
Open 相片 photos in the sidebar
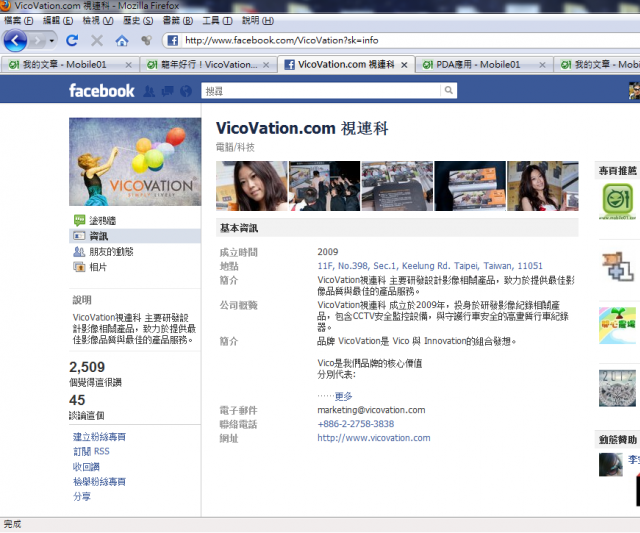[98, 267]
